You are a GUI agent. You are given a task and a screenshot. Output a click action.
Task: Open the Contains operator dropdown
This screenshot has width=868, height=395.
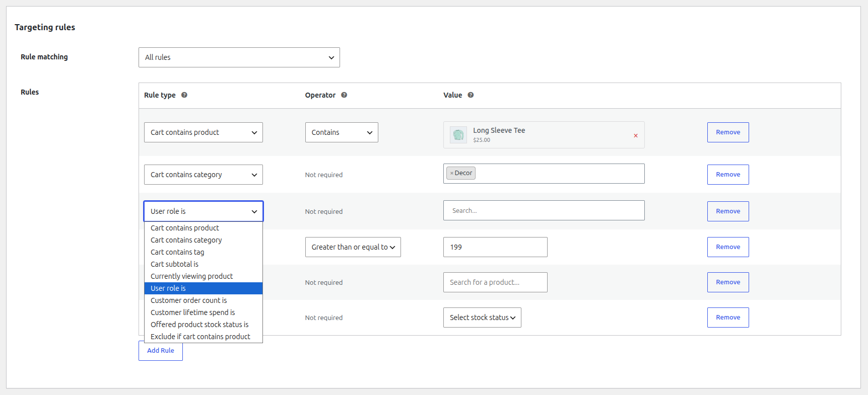(342, 132)
